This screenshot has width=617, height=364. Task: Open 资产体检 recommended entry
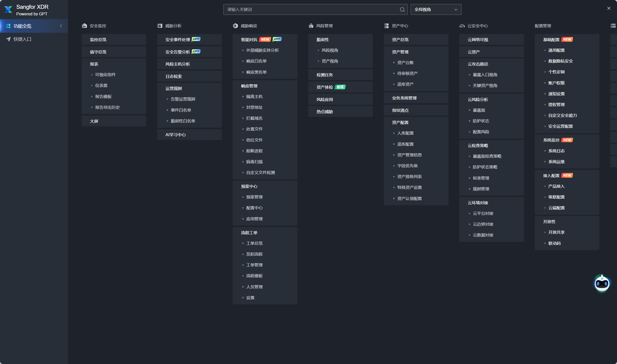pyautogui.click(x=325, y=87)
